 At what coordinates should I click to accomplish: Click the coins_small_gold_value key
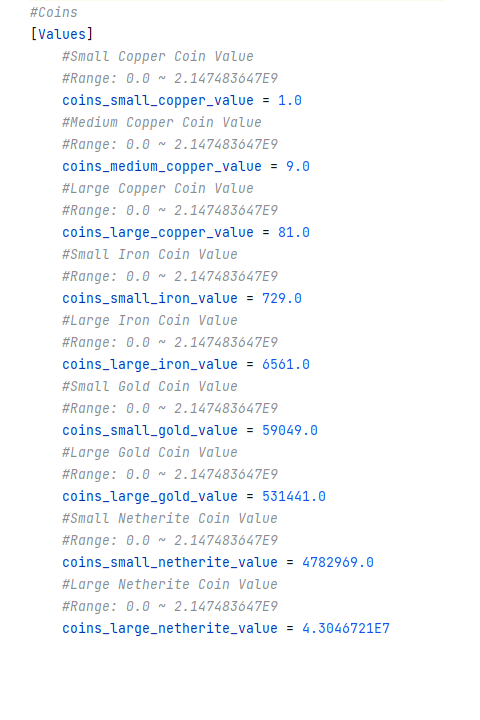tap(150, 431)
